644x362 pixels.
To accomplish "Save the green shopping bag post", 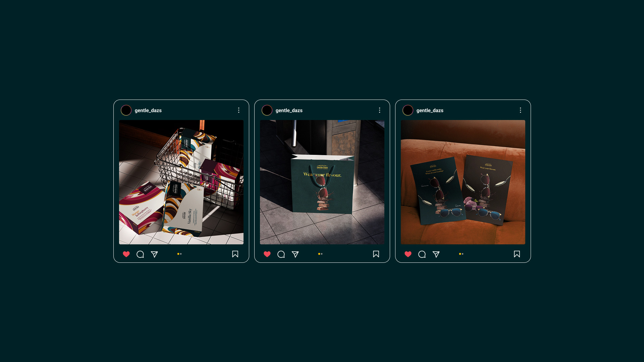I will [x=376, y=254].
